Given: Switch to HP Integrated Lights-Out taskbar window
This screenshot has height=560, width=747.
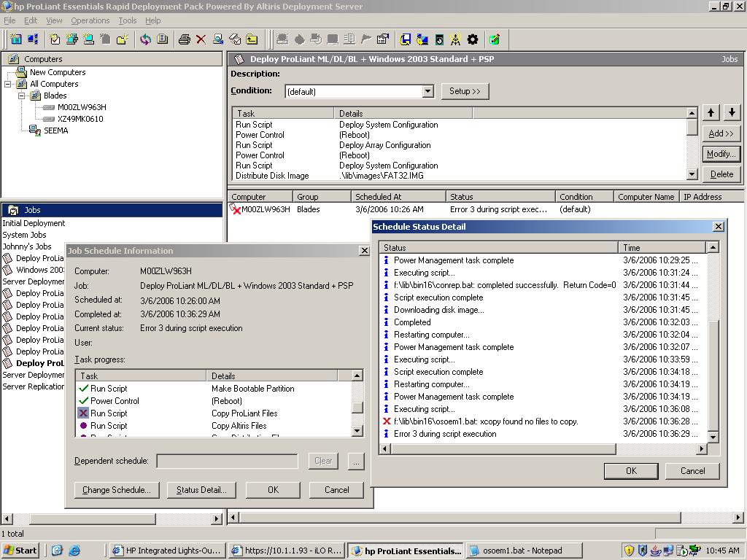Looking at the screenshot, I should [167, 551].
